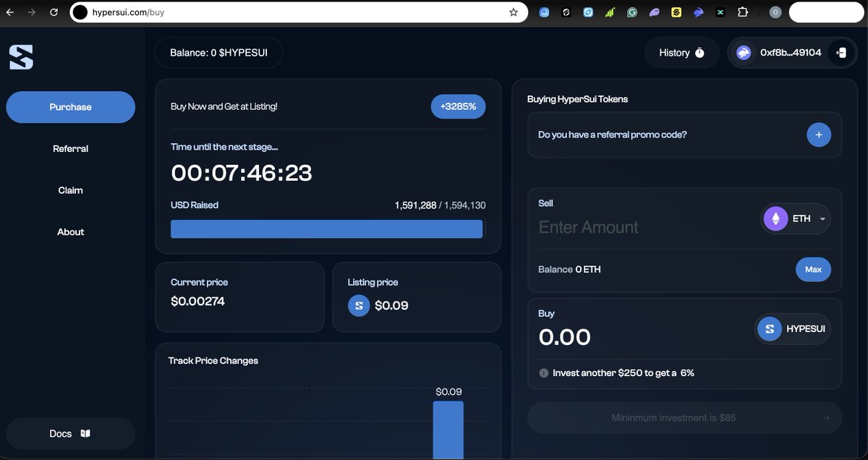868x460 pixels.
Task: Bookmark this page with star icon
Action: pos(514,12)
